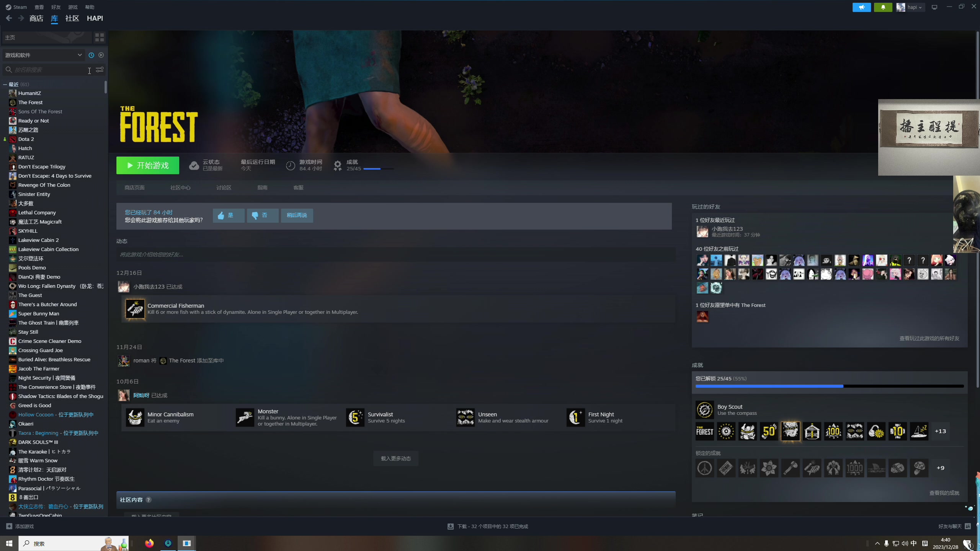
Task: Open the Friends menu in menu bar
Action: [56, 7]
